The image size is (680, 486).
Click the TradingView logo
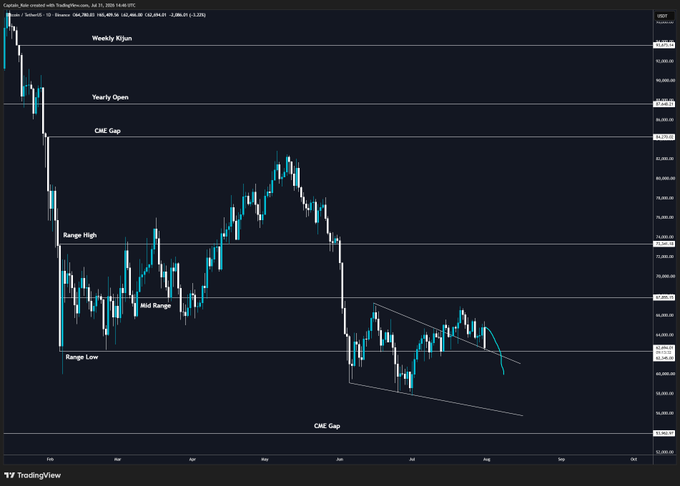coord(32,475)
